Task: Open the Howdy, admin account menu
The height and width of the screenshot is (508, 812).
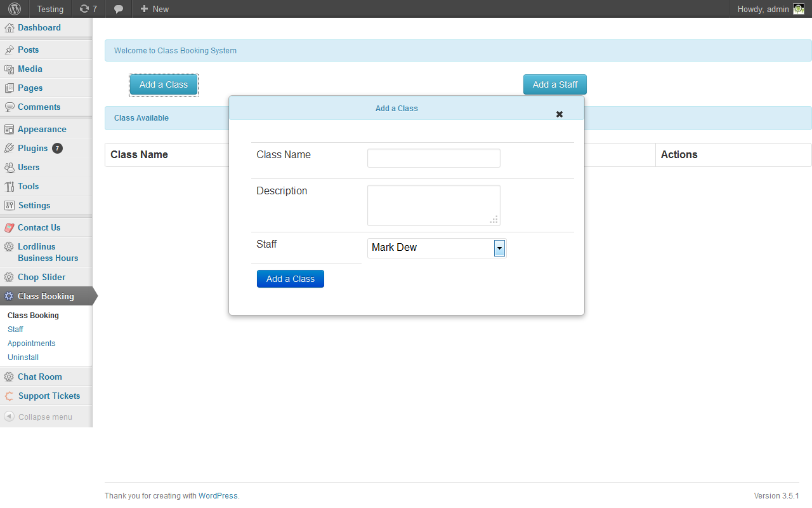Action: [763, 9]
